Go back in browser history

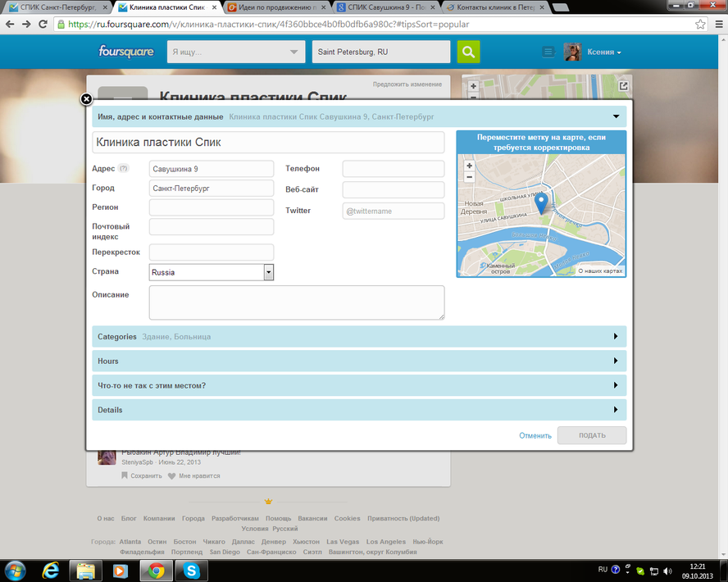10,24
